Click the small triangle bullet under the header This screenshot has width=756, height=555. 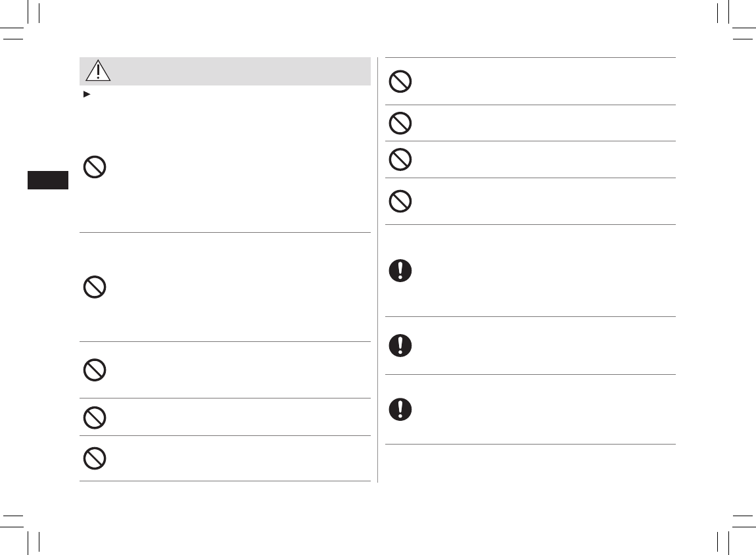pos(86,95)
